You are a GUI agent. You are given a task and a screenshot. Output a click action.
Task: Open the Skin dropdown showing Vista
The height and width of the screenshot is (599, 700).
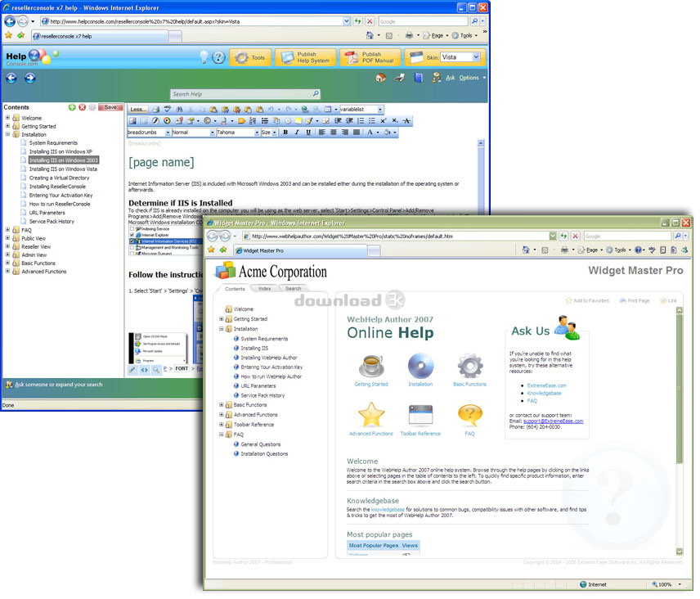click(x=460, y=57)
